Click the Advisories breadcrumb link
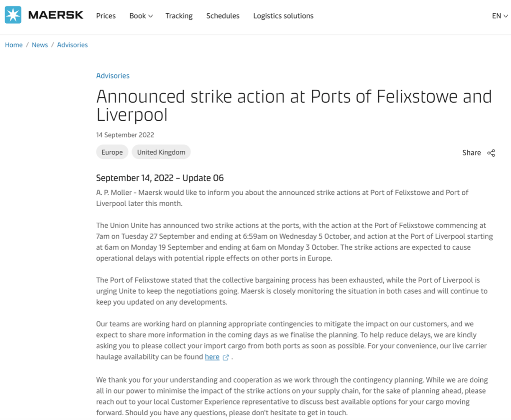511x420 pixels. coord(72,45)
